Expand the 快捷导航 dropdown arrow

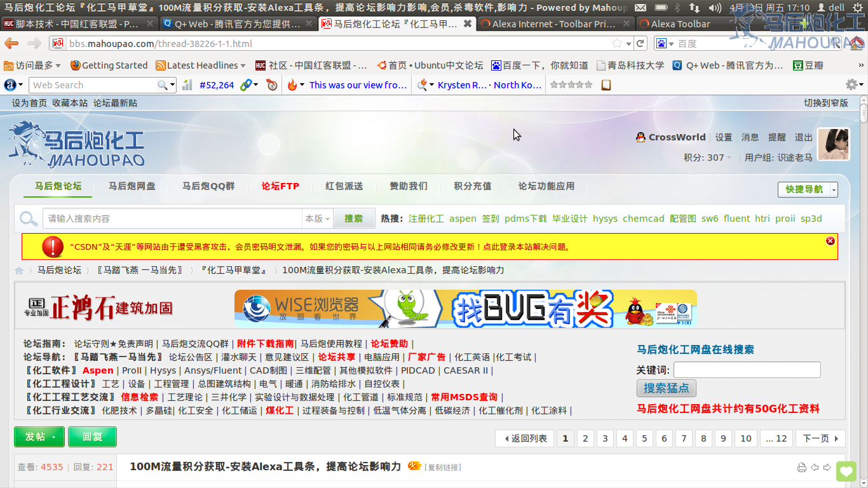coord(834,189)
